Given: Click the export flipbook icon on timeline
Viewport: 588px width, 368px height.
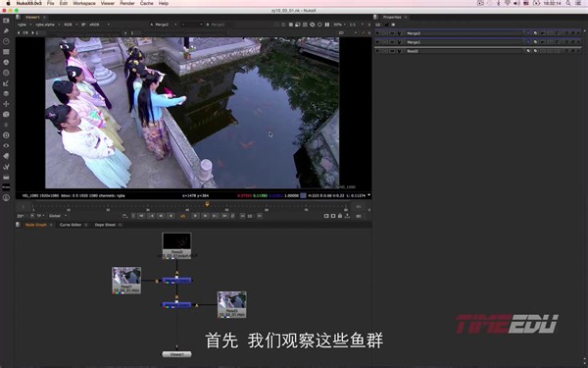Looking at the screenshot, I should (x=347, y=216).
